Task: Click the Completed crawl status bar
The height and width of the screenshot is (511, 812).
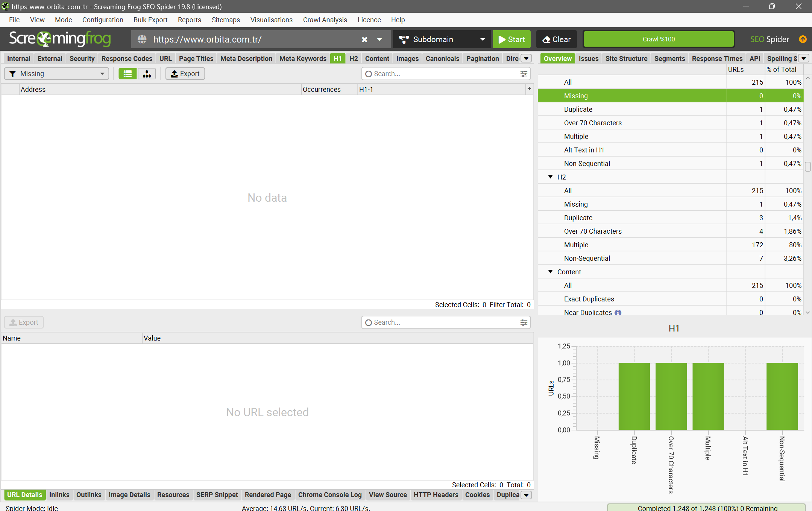Action: point(706,508)
